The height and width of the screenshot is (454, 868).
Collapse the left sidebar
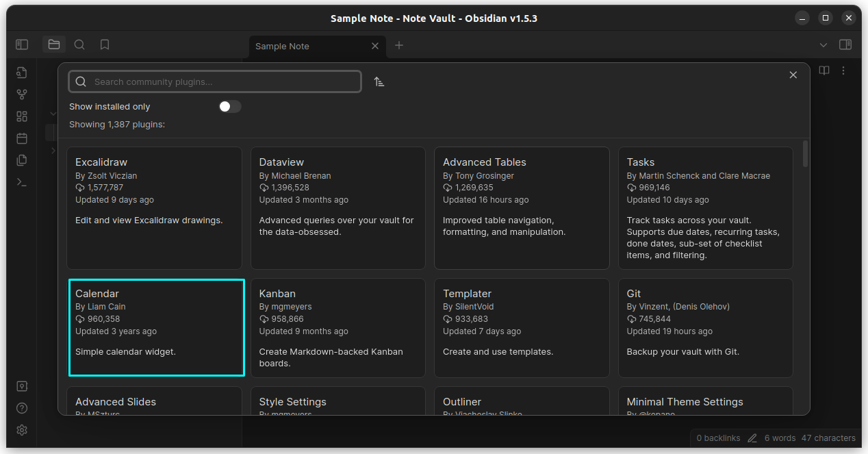coord(21,44)
